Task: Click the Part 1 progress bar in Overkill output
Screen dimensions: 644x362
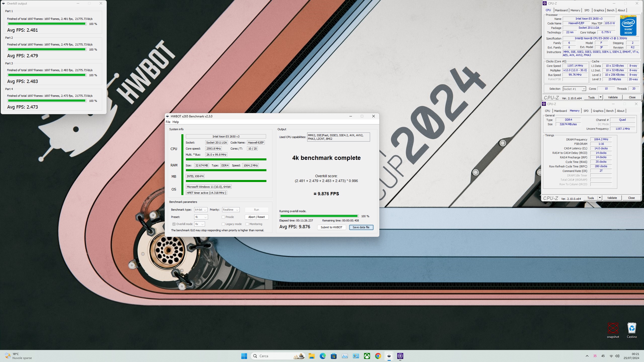Action: 47,24
